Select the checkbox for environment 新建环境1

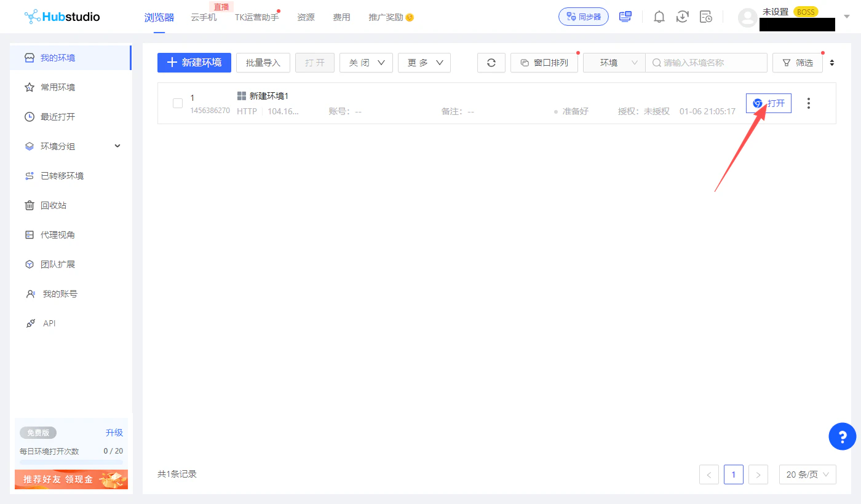point(177,103)
